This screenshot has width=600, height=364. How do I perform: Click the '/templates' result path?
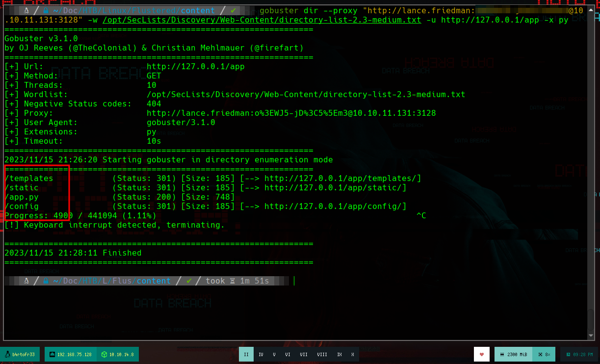28,179
